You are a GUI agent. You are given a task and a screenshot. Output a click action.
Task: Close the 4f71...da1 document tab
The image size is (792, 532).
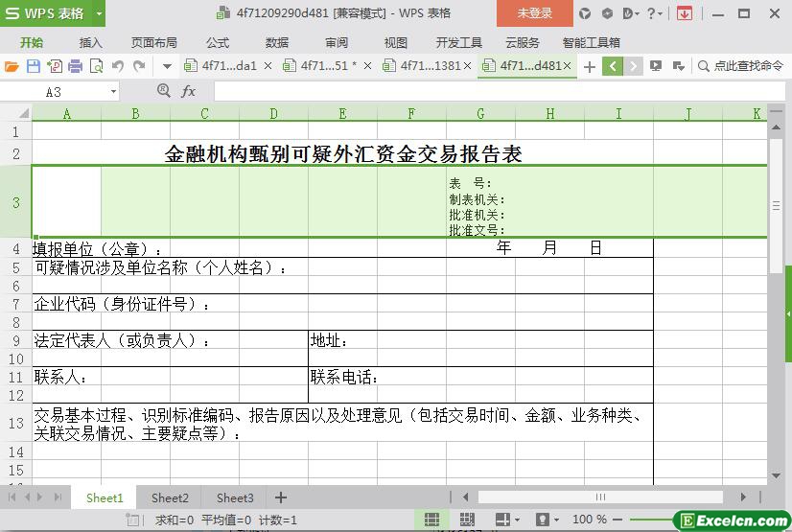click(268, 65)
